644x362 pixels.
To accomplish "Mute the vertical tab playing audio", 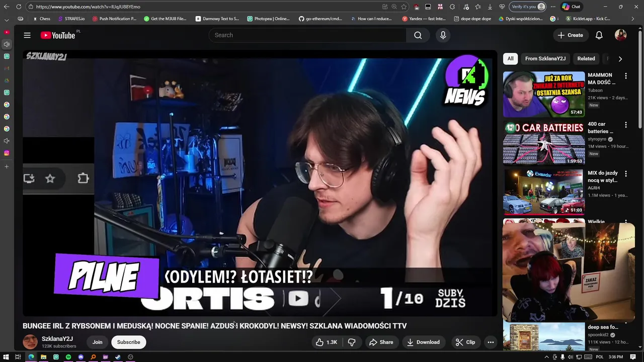I will pos(7,44).
